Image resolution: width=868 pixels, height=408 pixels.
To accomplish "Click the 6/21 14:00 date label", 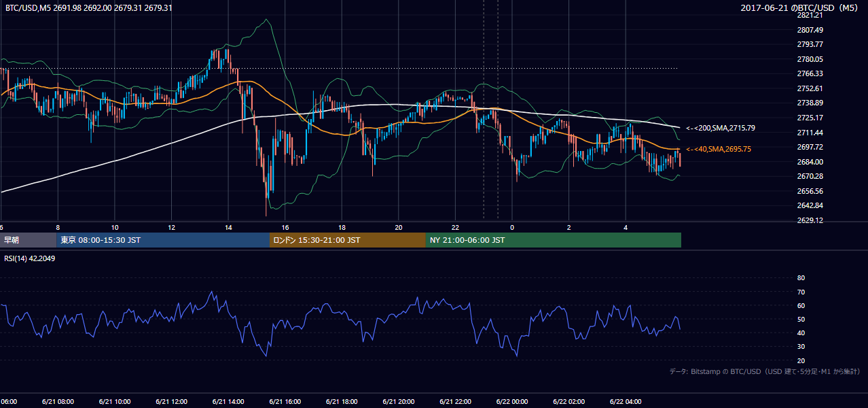I will click(x=228, y=401).
